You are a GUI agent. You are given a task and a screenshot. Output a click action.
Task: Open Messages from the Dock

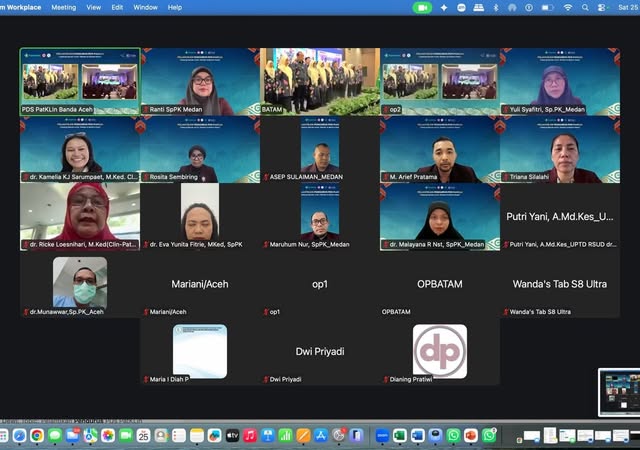(x=55, y=436)
